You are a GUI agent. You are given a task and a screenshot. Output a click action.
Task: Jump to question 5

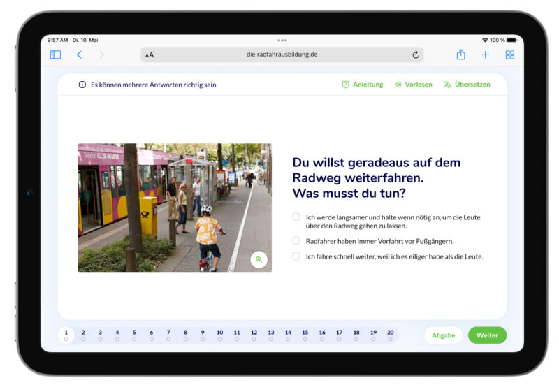pyautogui.click(x=134, y=335)
